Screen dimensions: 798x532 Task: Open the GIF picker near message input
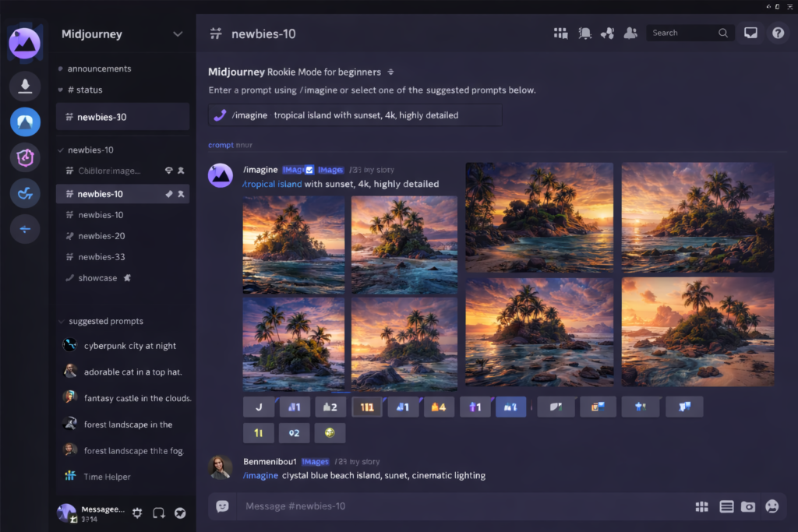pos(726,506)
